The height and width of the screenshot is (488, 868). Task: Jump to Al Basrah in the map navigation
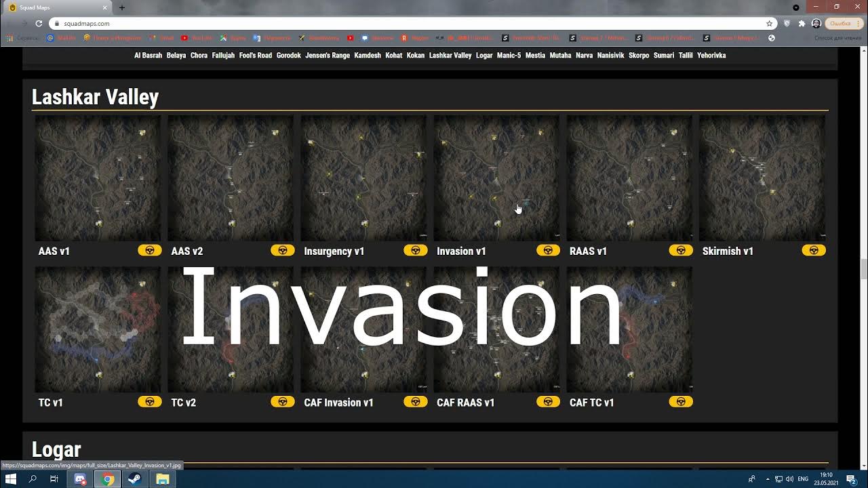(148, 56)
